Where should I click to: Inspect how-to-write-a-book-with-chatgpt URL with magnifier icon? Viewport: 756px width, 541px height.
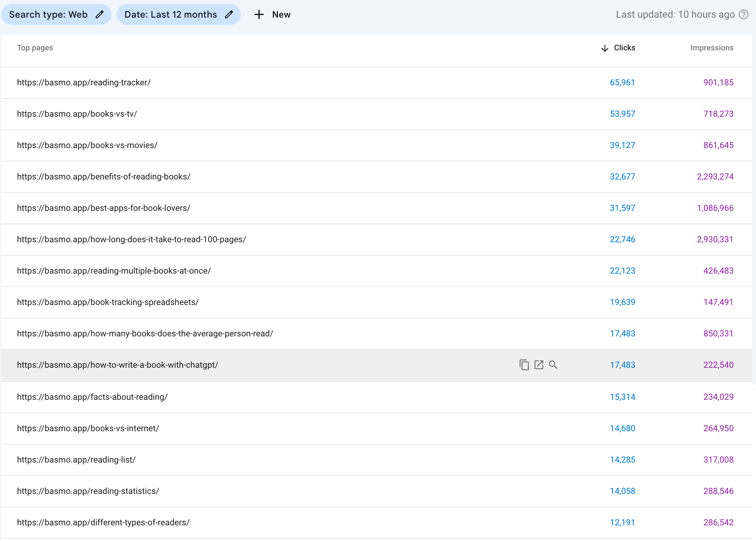(x=553, y=365)
